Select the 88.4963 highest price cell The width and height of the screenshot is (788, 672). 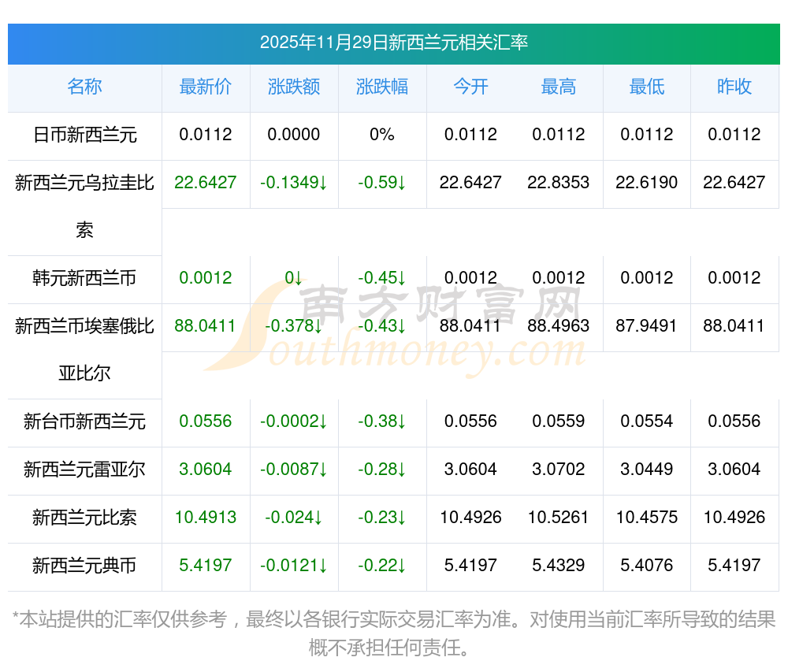coord(558,325)
